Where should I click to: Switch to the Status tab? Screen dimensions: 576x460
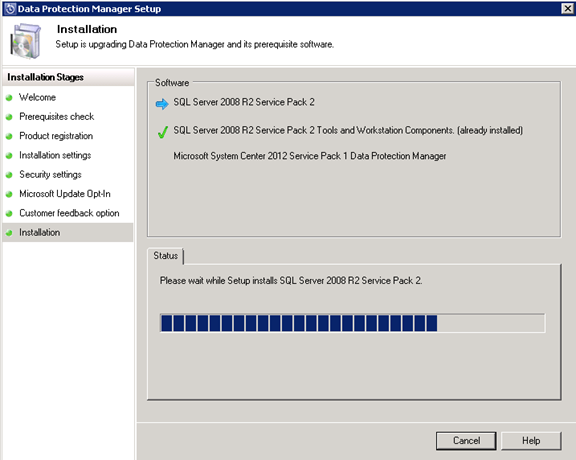tap(166, 256)
